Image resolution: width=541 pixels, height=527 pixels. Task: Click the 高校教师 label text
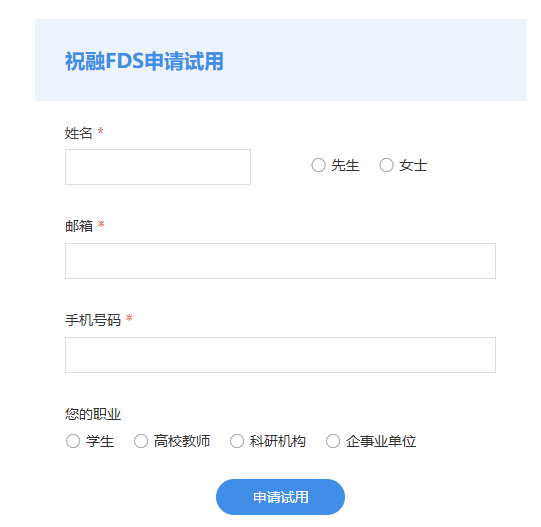[182, 441]
